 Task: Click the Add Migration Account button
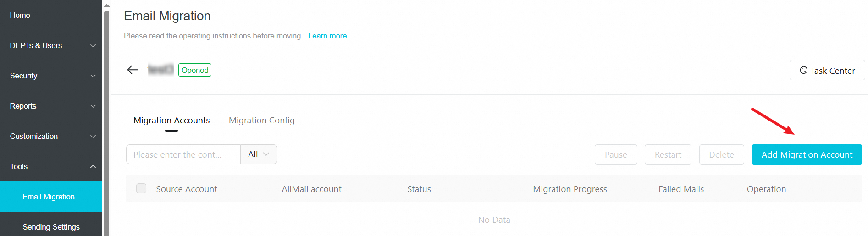(807, 154)
